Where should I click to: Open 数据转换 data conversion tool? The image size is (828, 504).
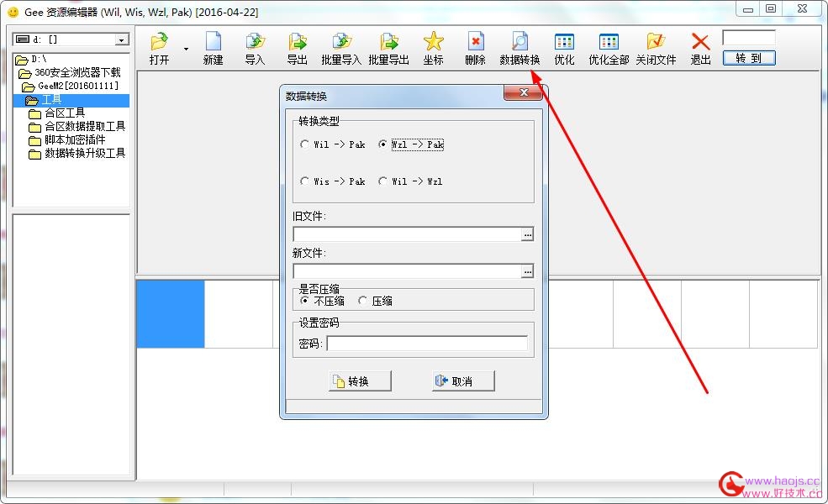pos(519,48)
